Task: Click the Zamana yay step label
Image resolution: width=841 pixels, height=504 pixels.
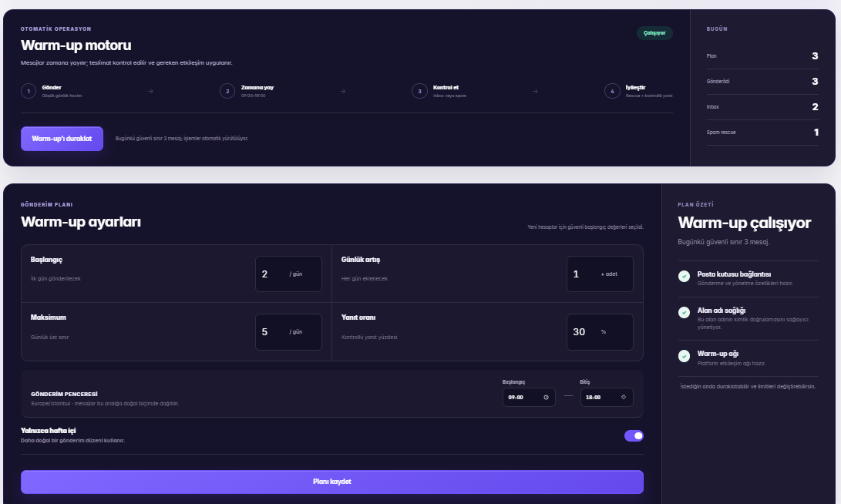Action: pyautogui.click(x=257, y=87)
